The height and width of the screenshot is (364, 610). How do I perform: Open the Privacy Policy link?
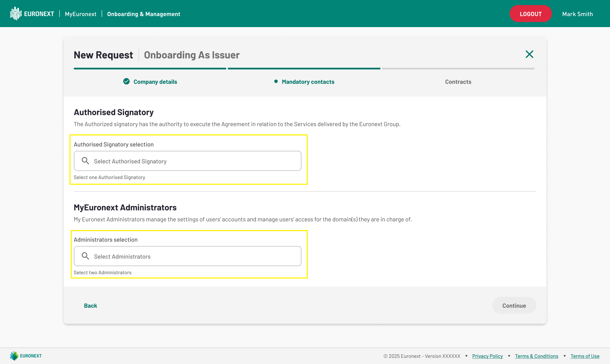click(487, 356)
